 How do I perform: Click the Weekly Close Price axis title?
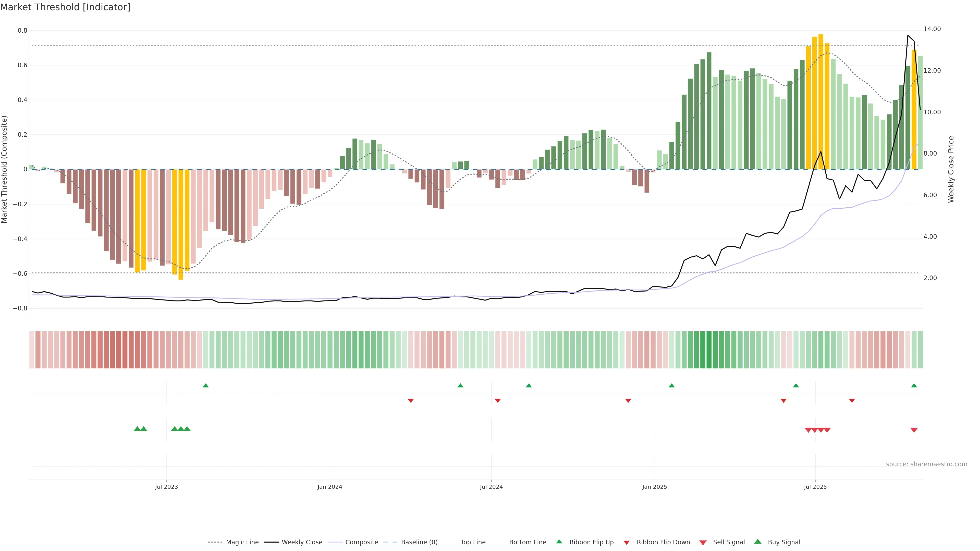[951, 169]
